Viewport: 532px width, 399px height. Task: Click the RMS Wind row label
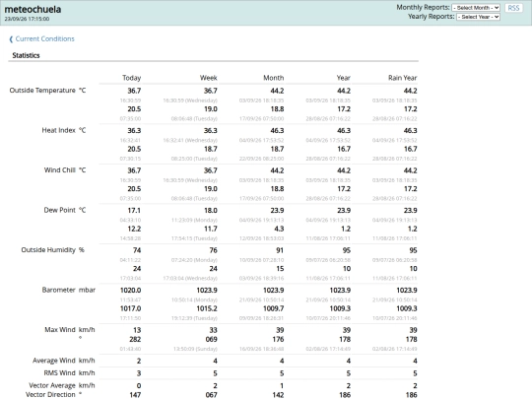click(x=59, y=372)
